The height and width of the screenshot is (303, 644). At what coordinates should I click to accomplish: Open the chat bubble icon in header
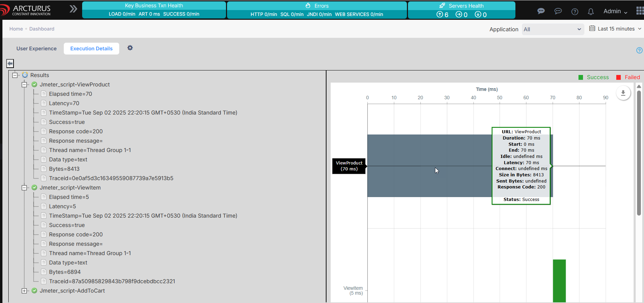pyautogui.click(x=541, y=11)
